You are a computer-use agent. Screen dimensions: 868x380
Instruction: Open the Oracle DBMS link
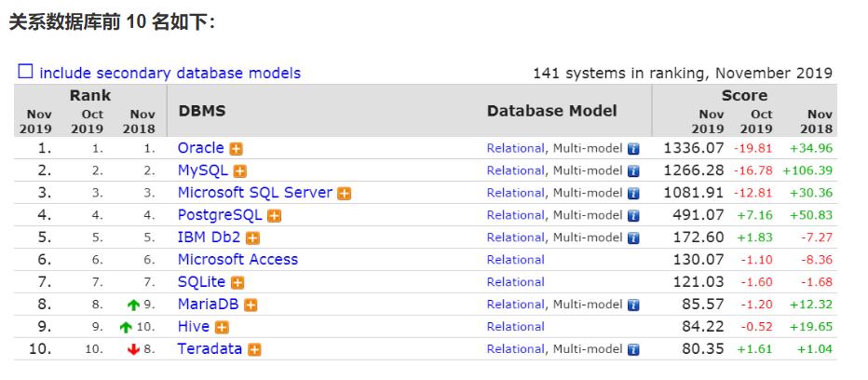200,148
